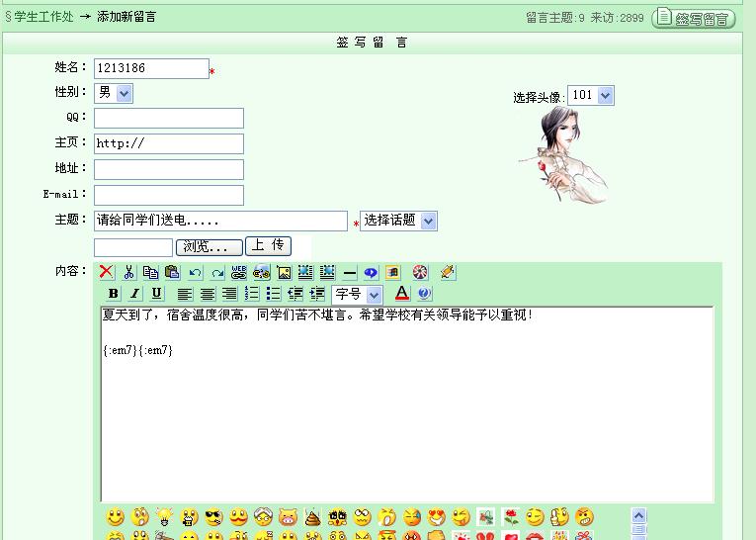The width and height of the screenshot is (756, 540).
Task: Click the Paste clipboard icon
Action: [172, 272]
